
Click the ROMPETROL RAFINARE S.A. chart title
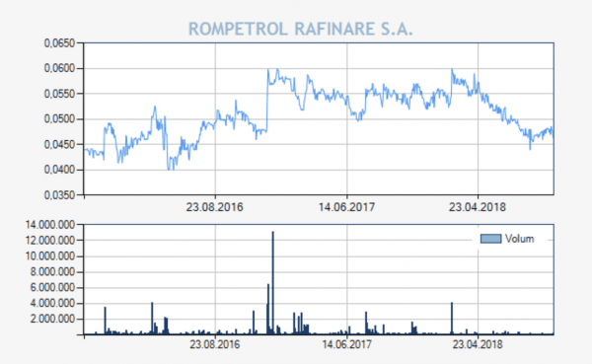coord(301,29)
